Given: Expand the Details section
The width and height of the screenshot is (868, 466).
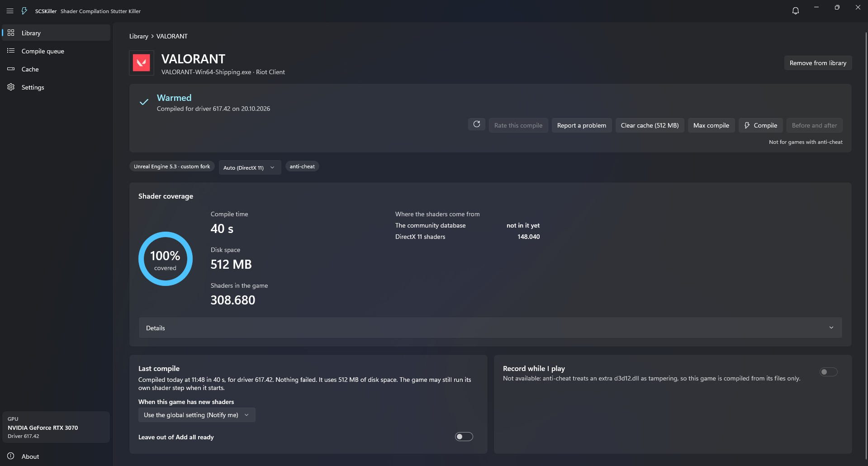Looking at the screenshot, I should point(490,328).
